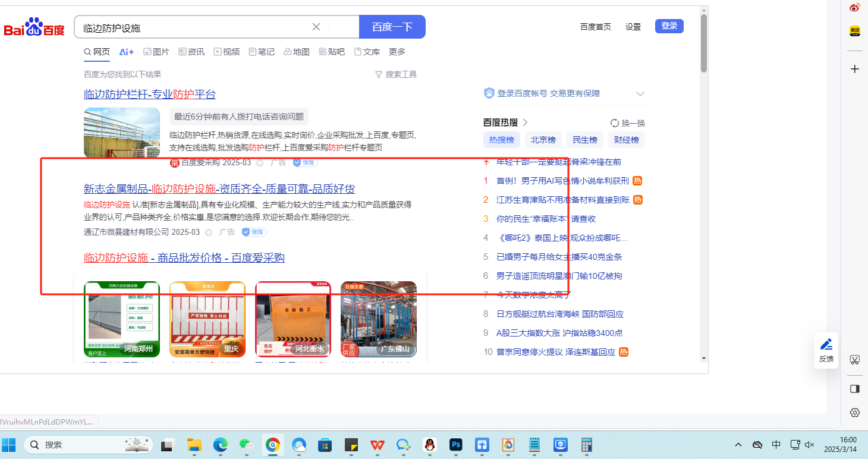Toggle the 中 input method indicator
The image size is (868, 459).
point(776,445)
